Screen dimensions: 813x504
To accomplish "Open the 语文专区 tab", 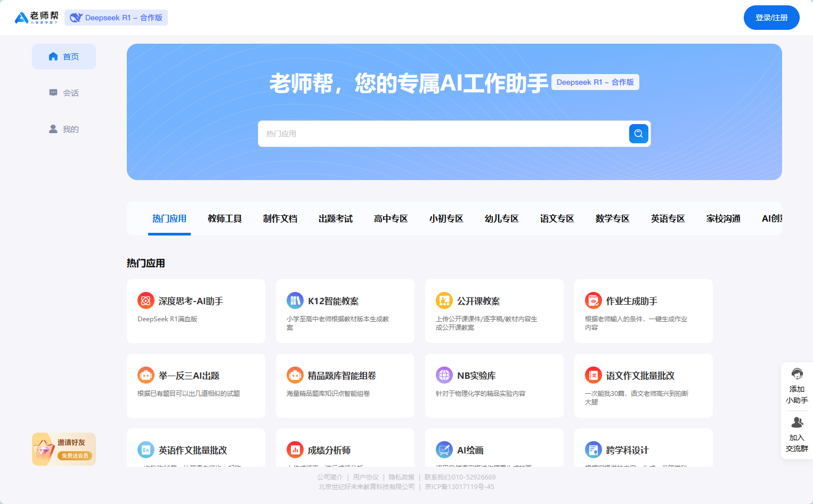I will (557, 218).
